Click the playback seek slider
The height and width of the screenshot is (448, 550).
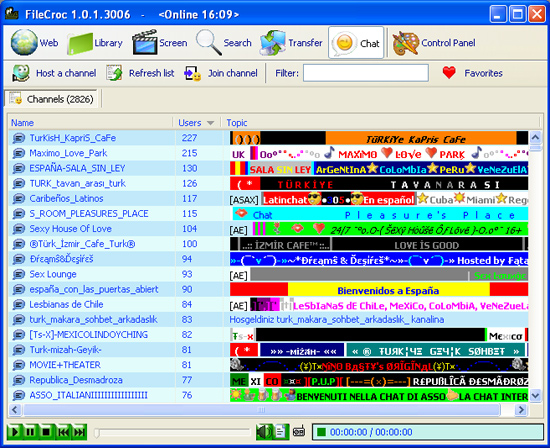click(172, 433)
